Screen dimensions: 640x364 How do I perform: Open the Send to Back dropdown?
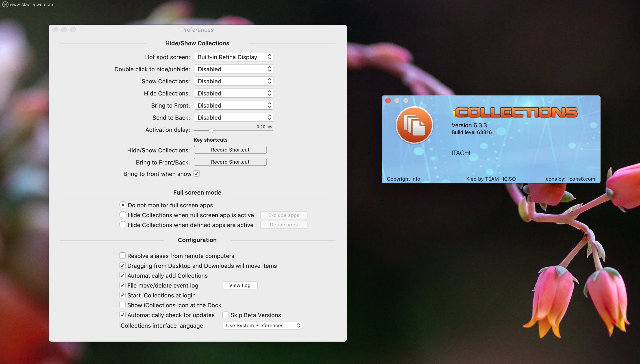(x=233, y=117)
